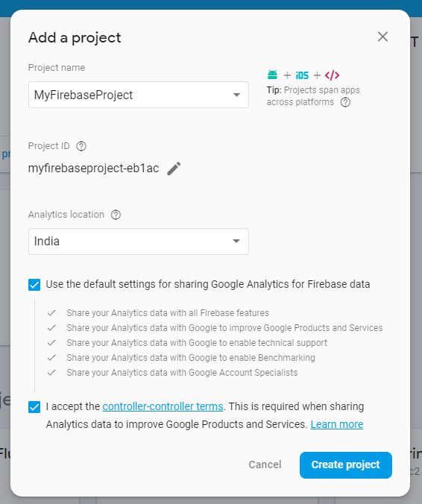Close the Add a project dialog
422x504 pixels.
tap(382, 37)
